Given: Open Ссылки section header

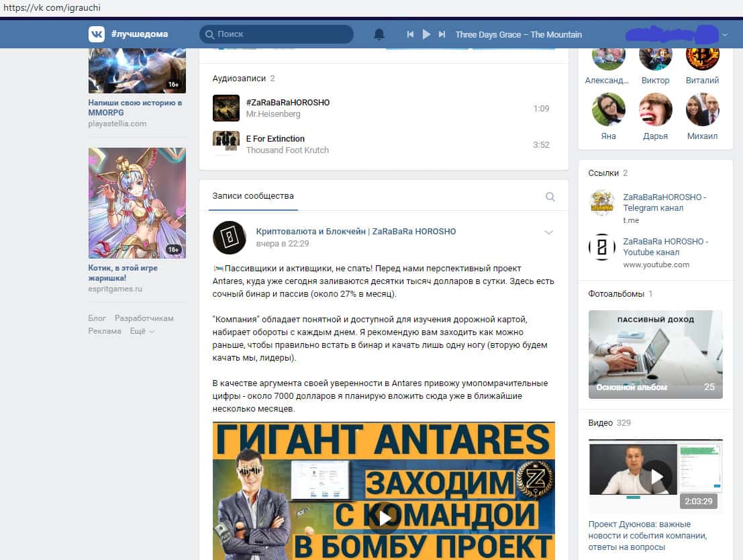Looking at the screenshot, I should click(x=608, y=173).
